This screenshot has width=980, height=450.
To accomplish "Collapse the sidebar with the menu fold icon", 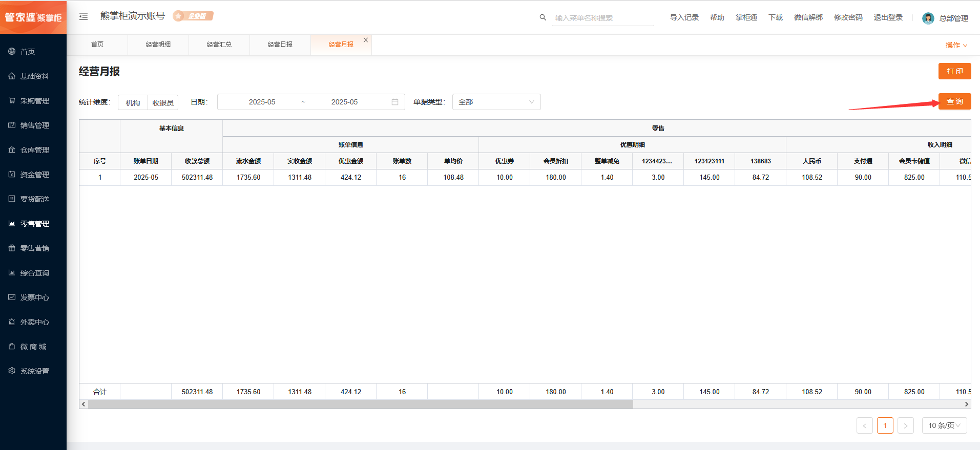I will pyautogui.click(x=84, y=16).
